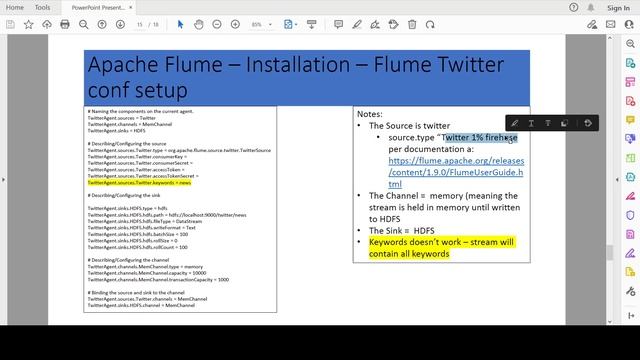Add a sticky note comment
The image size is (640, 360).
pyautogui.click(x=338, y=24)
